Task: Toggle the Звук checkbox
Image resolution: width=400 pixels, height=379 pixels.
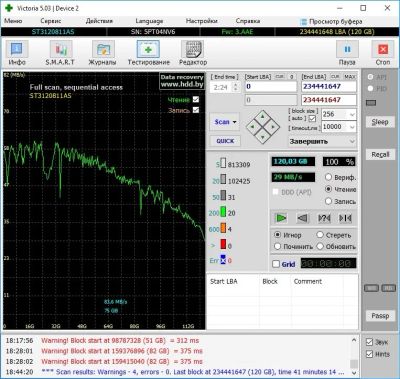Action: (x=369, y=342)
